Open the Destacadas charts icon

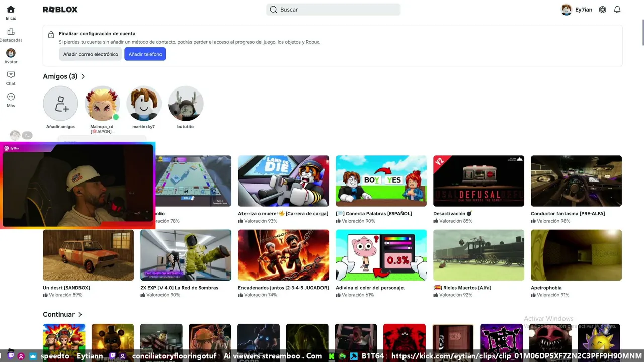click(11, 32)
